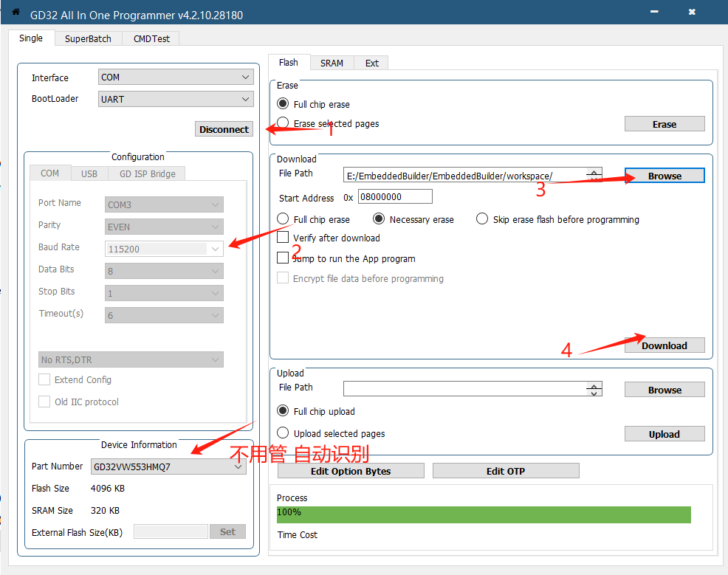Open Edit OTP
This screenshot has width=728, height=575.
pos(505,471)
